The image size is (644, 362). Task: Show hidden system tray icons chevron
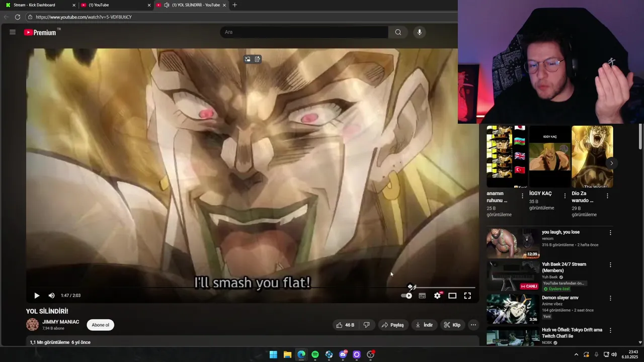[x=576, y=354]
